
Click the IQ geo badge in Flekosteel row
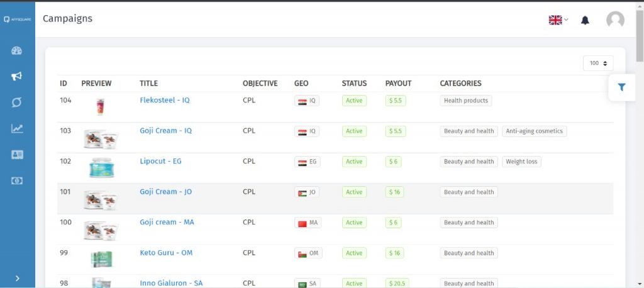pyautogui.click(x=307, y=101)
